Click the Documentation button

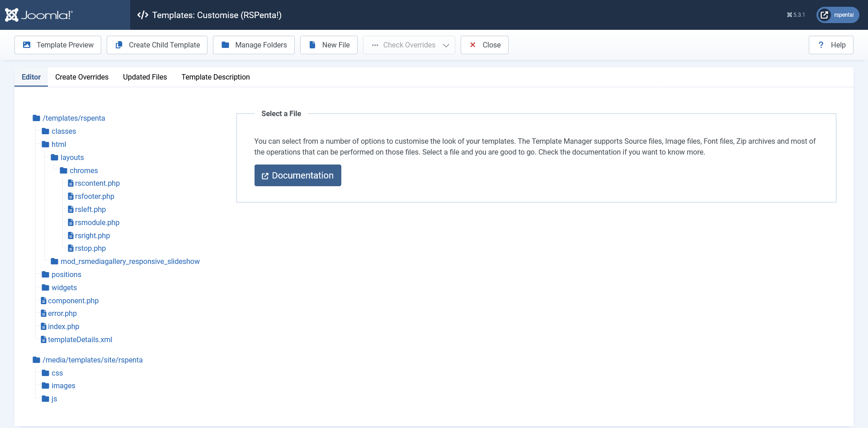click(x=297, y=175)
